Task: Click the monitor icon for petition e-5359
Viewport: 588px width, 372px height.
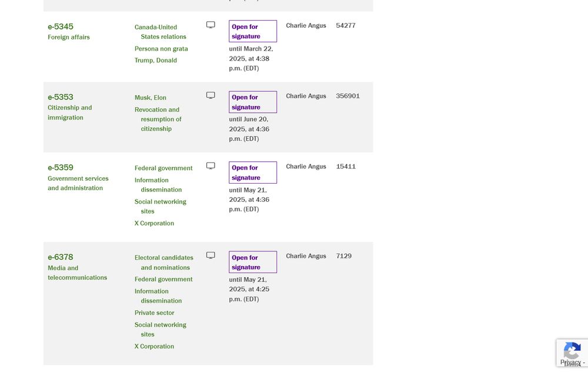Action: [x=211, y=166]
